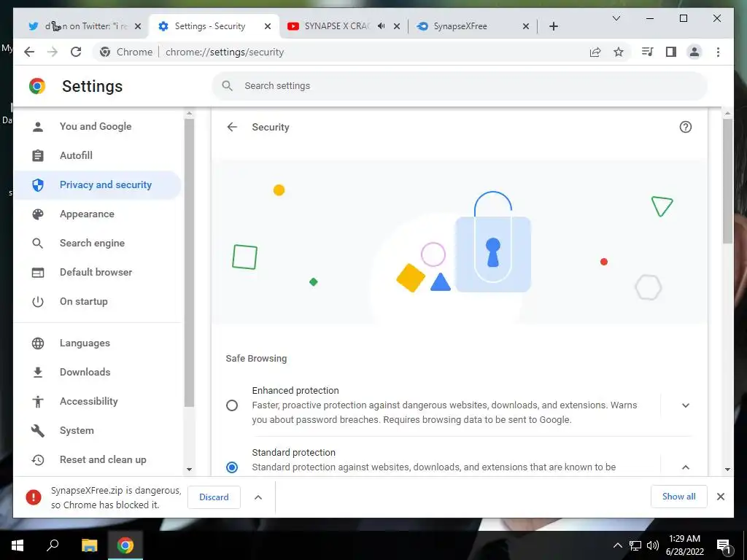Click Show all downloads

click(679, 497)
